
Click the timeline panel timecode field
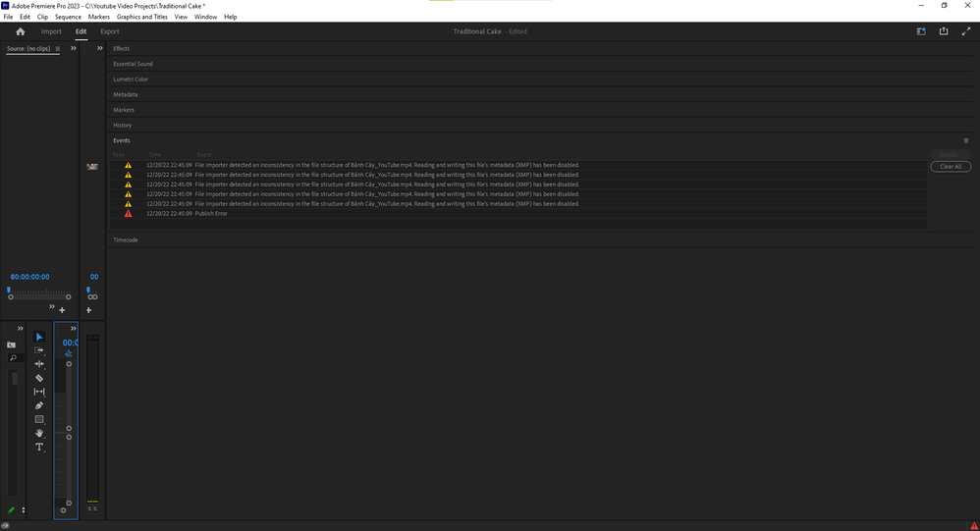[x=70, y=343]
